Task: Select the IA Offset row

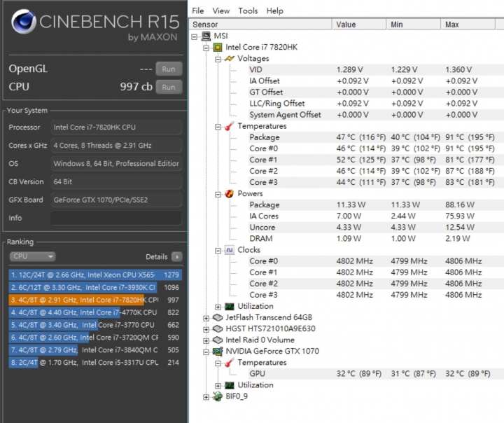Action: (x=376, y=81)
